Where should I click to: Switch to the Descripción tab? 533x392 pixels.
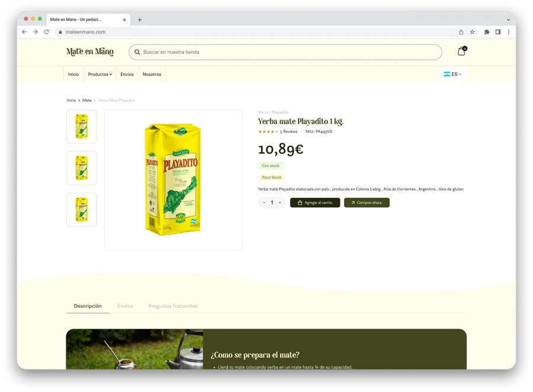click(x=88, y=306)
